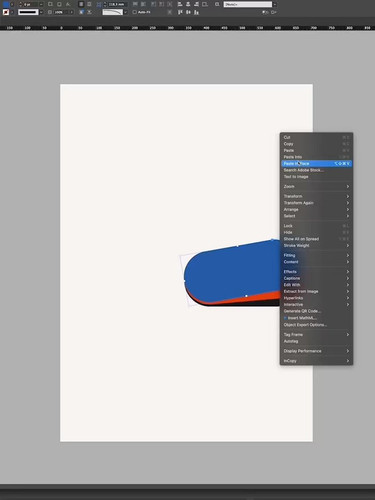Expand the Captions submenu

316,278
